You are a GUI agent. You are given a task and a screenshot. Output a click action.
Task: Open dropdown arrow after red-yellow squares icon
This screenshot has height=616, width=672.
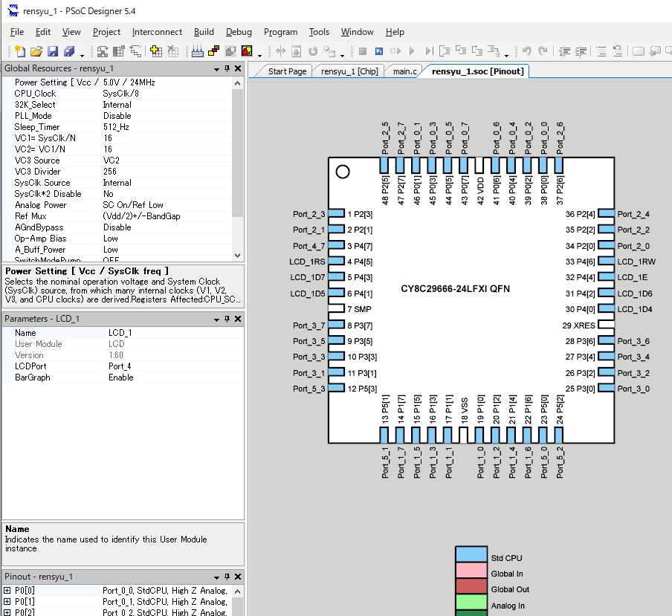[259, 55]
